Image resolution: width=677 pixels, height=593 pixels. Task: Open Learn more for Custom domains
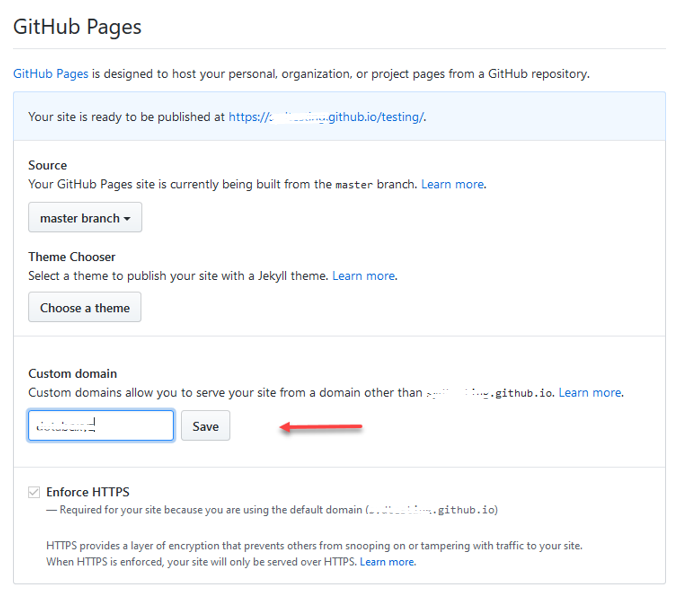click(x=590, y=393)
